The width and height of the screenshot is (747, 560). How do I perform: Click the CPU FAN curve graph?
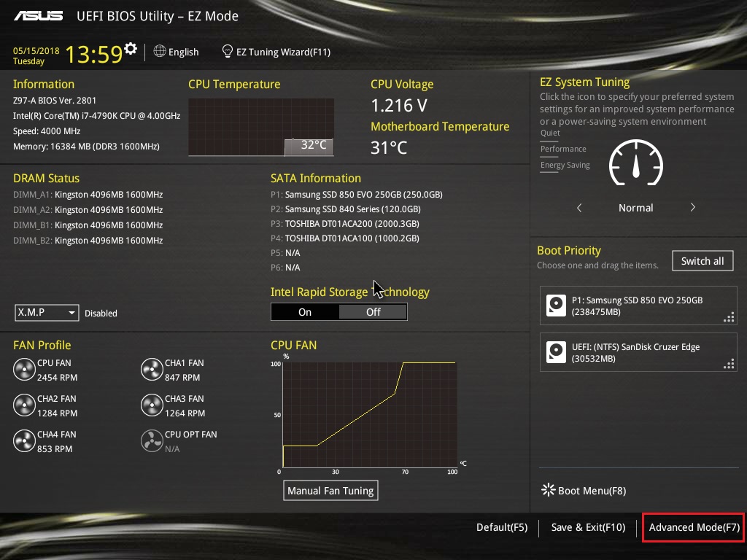click(x=370, y=414)
